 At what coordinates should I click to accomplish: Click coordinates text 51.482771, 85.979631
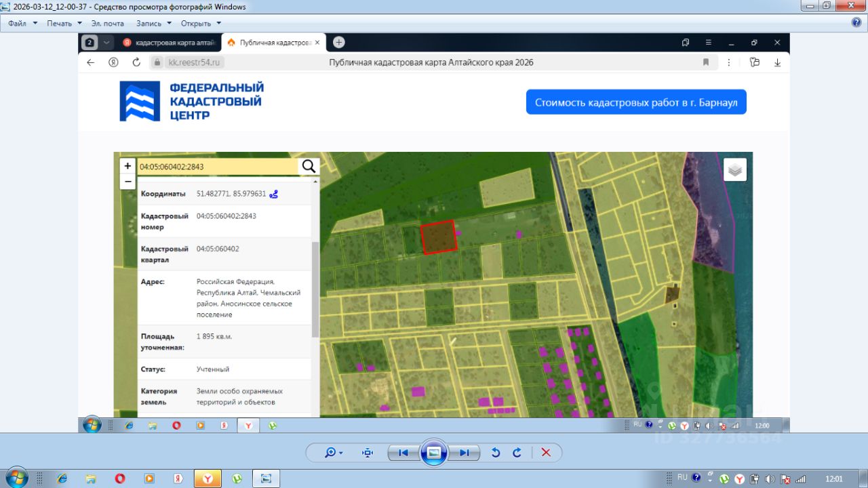pyautogui.click(x=231, y=194)
